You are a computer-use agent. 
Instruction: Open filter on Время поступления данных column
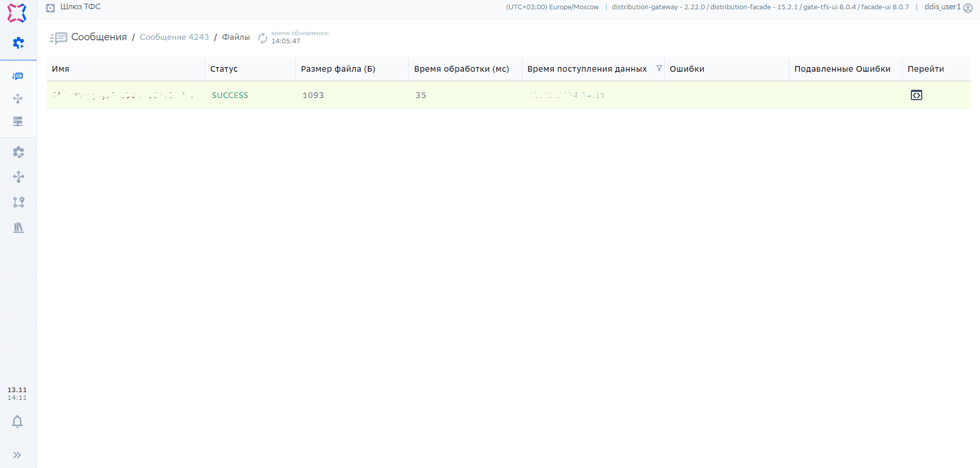[x=659, y=69]
